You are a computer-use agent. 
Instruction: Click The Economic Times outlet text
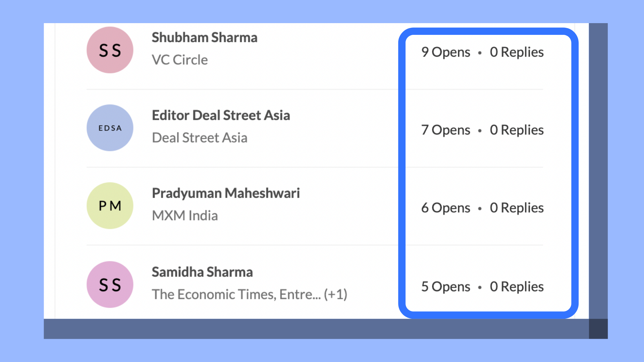pos(214,295)
